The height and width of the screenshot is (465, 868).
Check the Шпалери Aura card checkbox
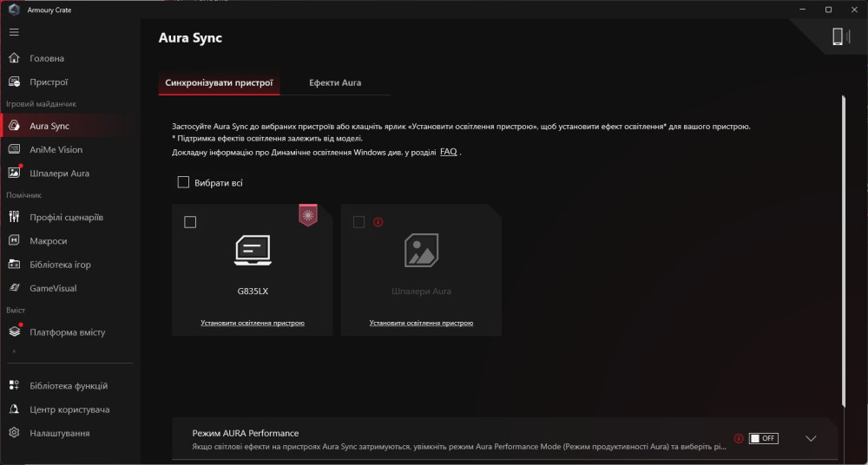(x=358, y=222)
